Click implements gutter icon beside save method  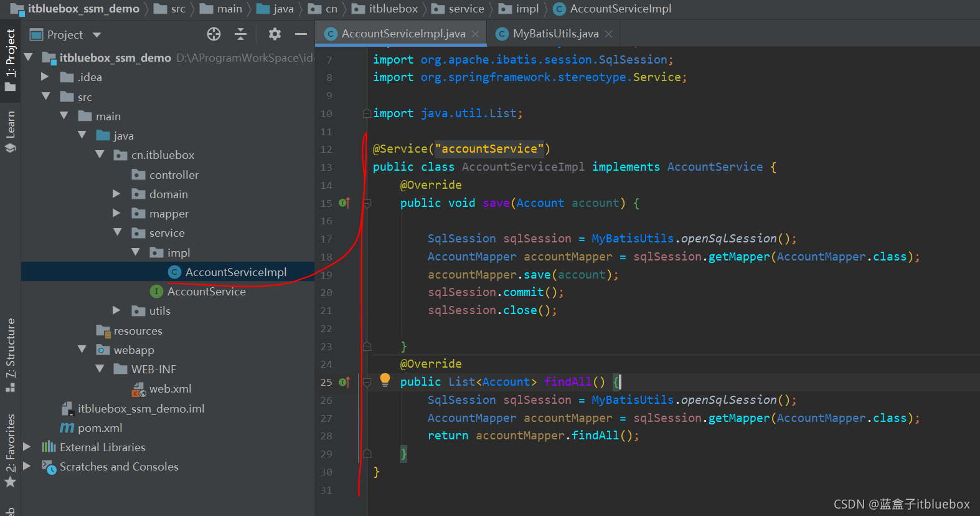(344, 203)
